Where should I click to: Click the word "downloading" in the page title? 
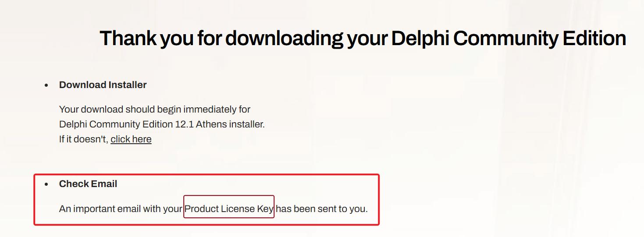click(284, 39)
